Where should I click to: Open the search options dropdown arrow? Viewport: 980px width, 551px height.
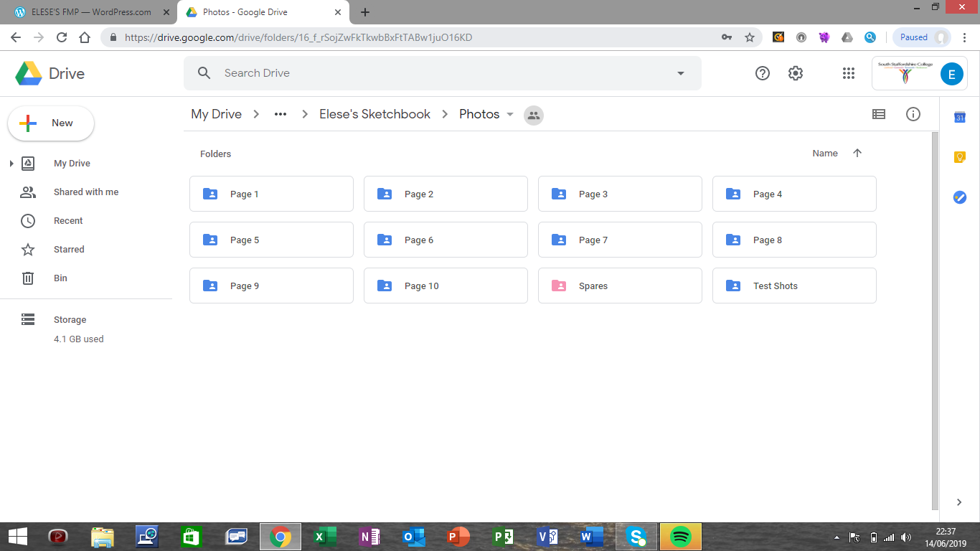tap(681, 73)
